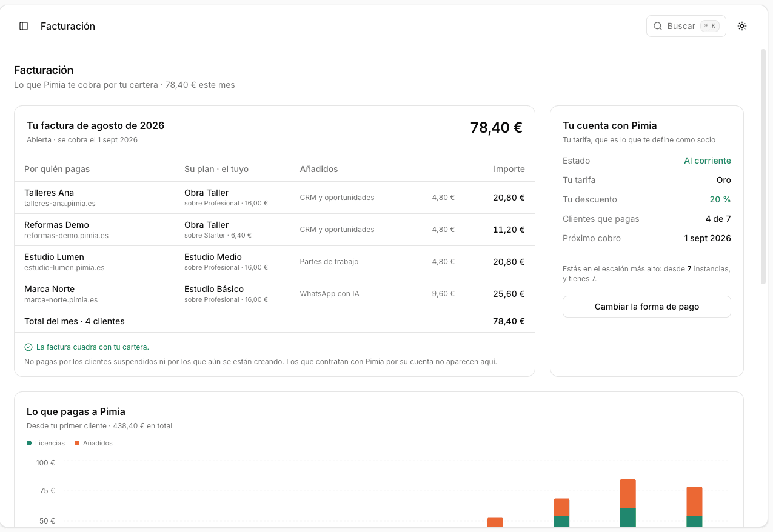Open the Buscar search field
The height and width of the screenshot is (532, 773).
tap(686, 26)
